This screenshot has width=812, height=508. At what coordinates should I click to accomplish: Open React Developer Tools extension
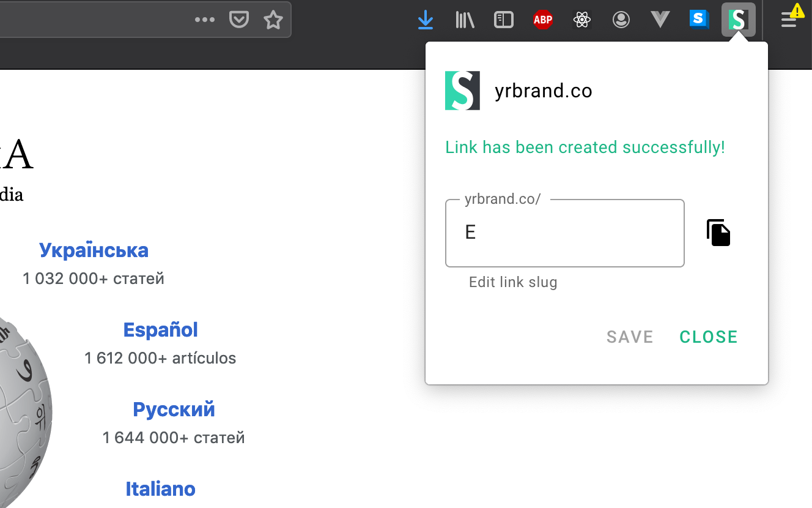pos(582,20)
